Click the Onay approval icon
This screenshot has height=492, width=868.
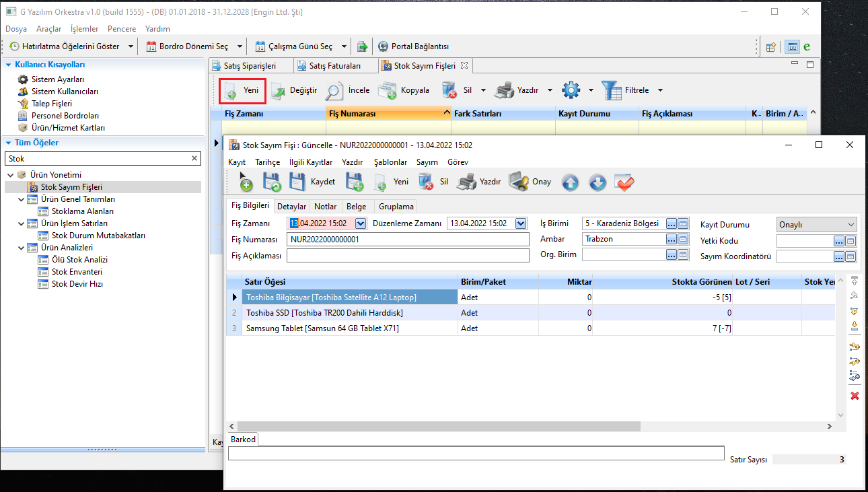(x=519, y=182)
